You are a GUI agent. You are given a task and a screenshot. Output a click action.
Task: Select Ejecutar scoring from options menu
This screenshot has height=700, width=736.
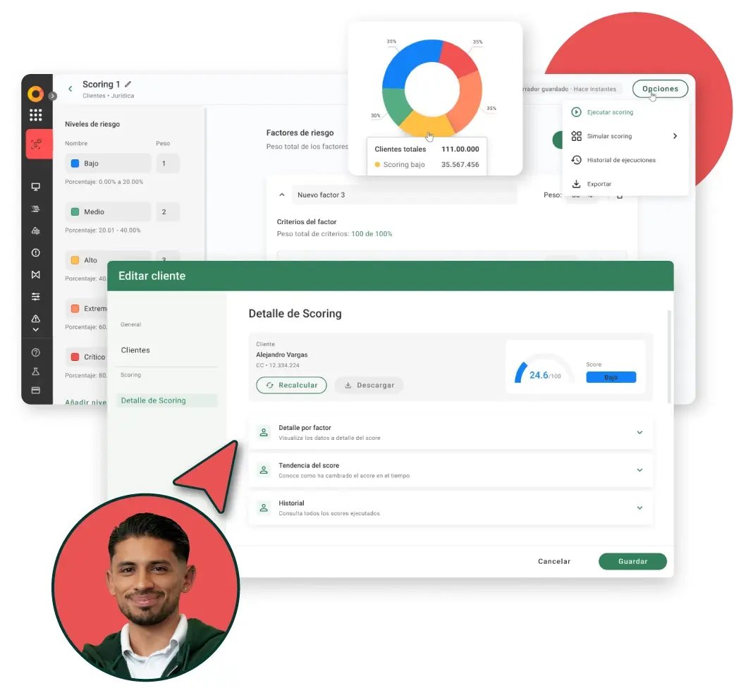click(625, 112)
